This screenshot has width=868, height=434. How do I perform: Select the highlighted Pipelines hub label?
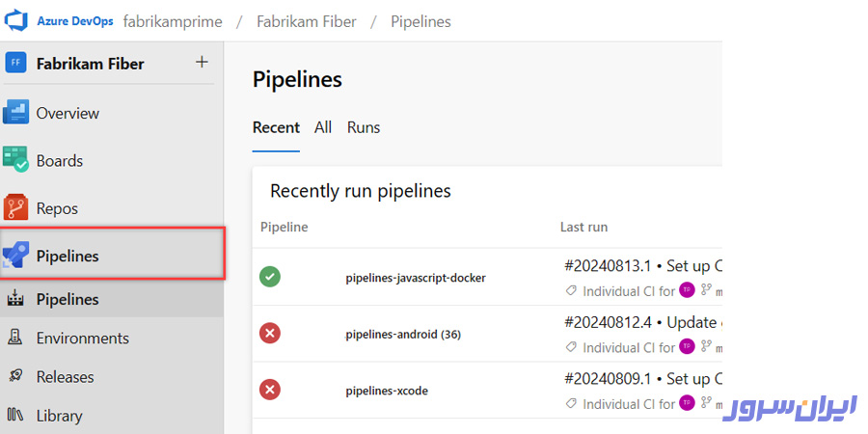68,257
